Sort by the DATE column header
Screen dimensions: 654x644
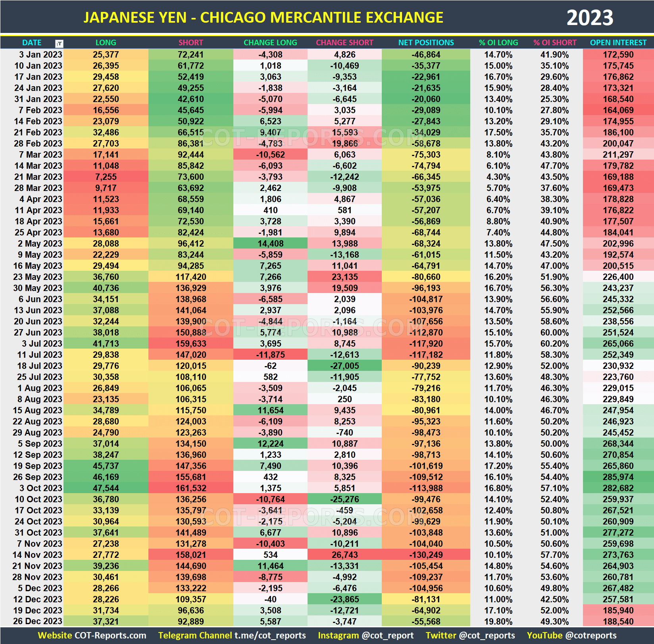coord(32,42)
